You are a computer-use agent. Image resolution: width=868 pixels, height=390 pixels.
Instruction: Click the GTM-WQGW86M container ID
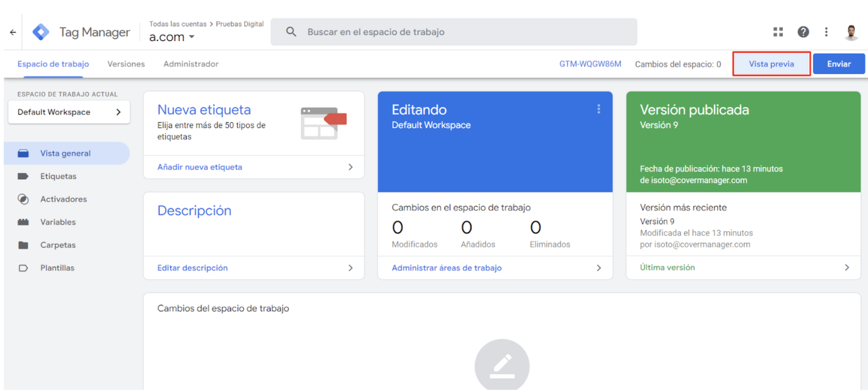click(x=590, y=64)
